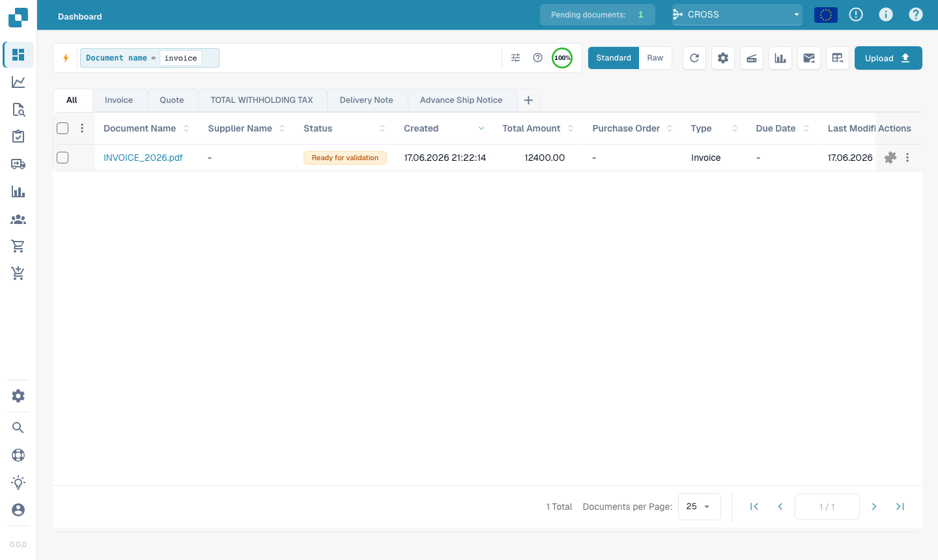
Task: Tick the select-all header checkbox
Action: [x=63, y=128]
